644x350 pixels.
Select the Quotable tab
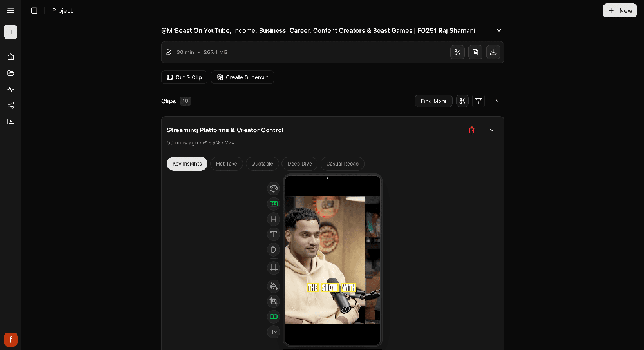click(x=262, y=164)
